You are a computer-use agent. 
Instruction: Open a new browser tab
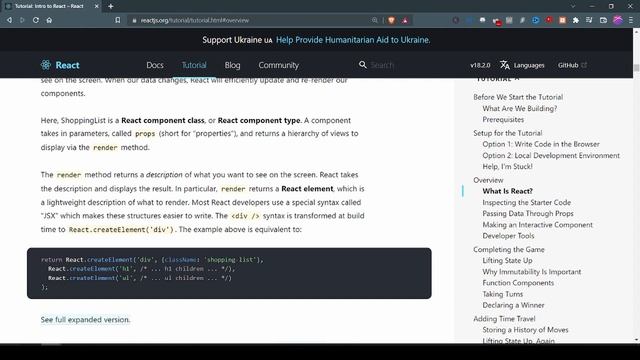pos(111,6)
